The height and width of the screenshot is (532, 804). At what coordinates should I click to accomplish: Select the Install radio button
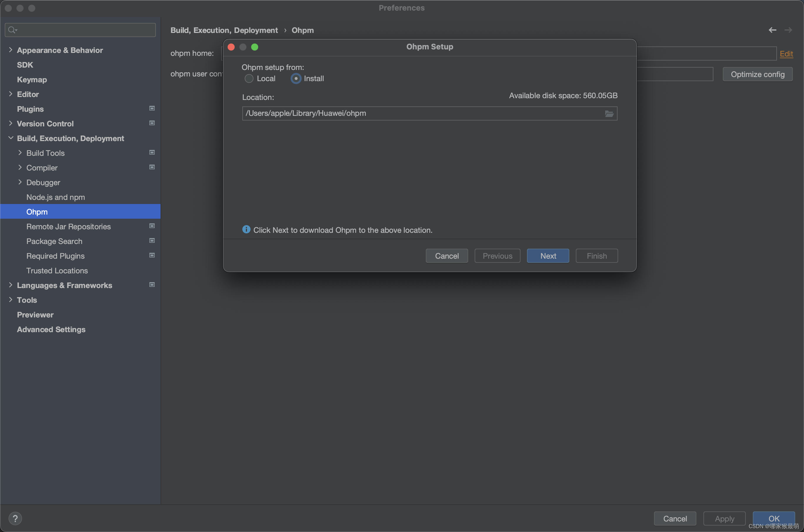click(296, 79)
